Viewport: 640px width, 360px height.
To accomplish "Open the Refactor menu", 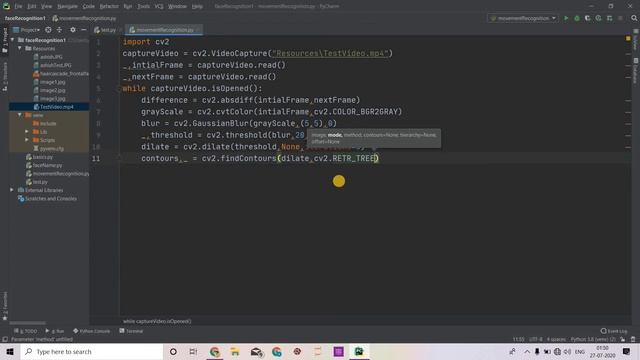I will [109, 7].
